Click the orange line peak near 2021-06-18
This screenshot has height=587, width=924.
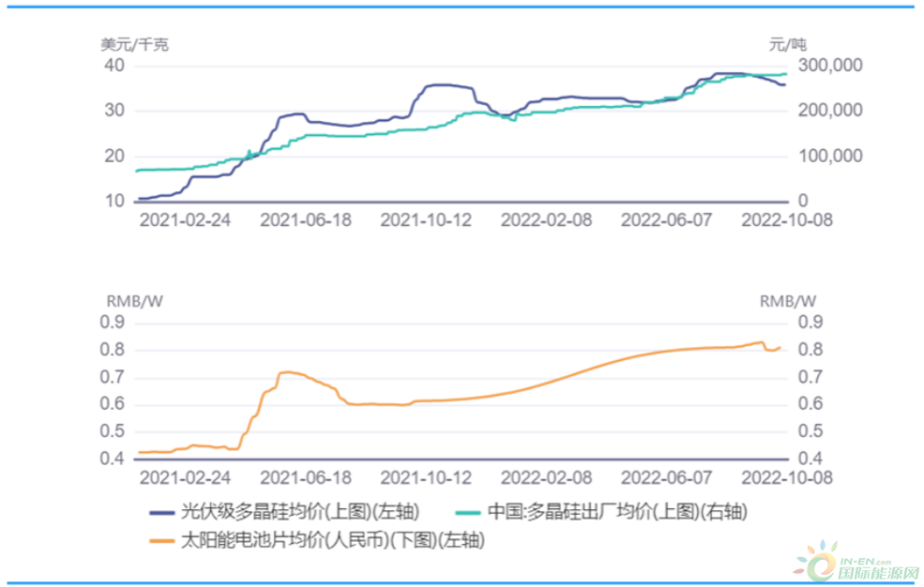(287, 372)
